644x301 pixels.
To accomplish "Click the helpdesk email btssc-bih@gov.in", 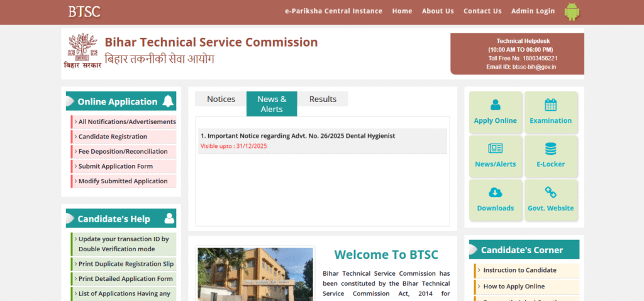I will 535,67.
